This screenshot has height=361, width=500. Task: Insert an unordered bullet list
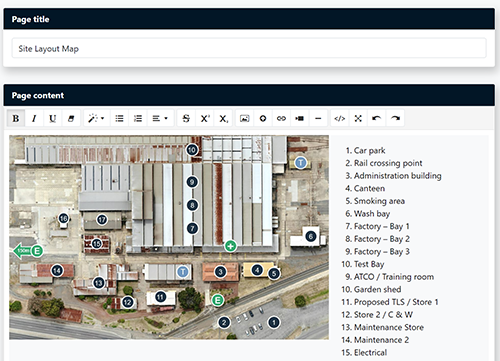[x=119, y=118]
